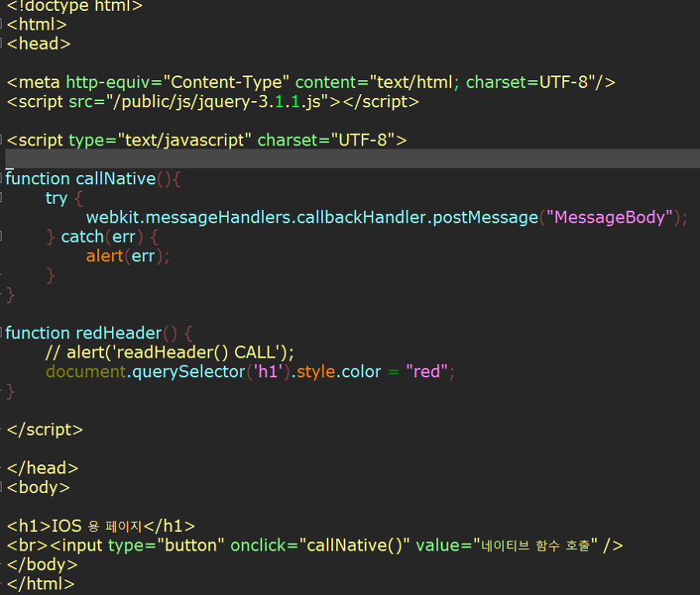Click the closing </body> tag
This screenshot has width=700, height=595.
click(x=43, y=565)
